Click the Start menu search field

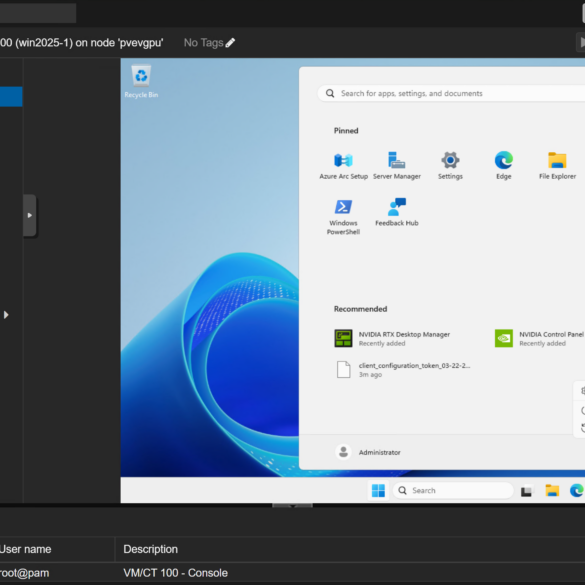click(451, 93)
